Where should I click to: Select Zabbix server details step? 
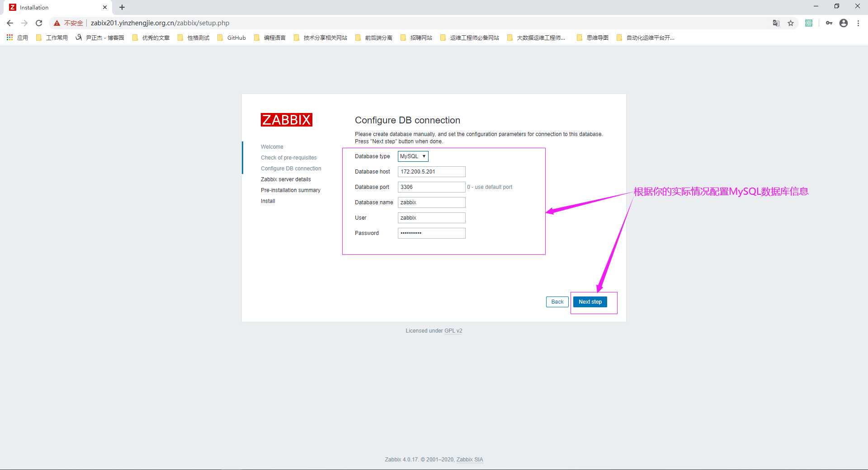(x=286, y=179)
